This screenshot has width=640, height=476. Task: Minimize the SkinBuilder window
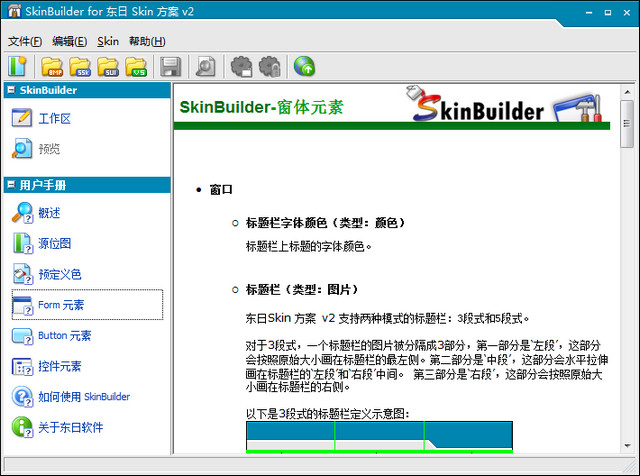[589, 13]
